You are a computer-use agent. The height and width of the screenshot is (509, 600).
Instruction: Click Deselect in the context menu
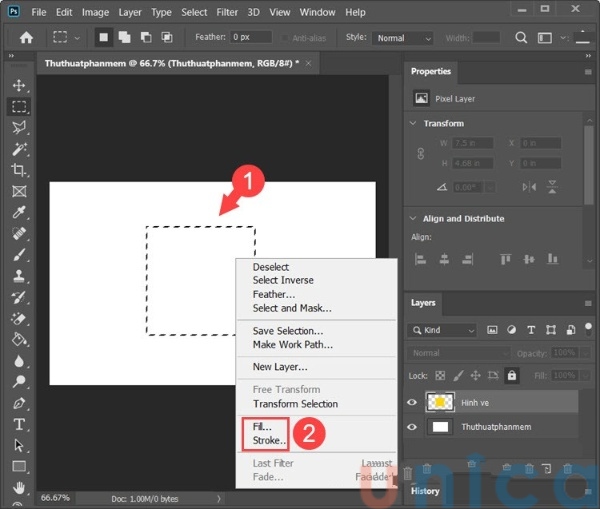tap(271, 267)
